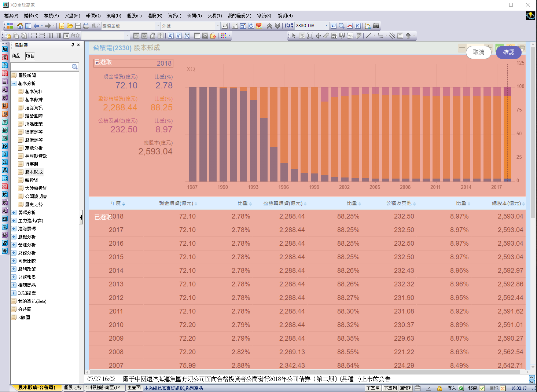The width and height of the screenshot is (537, 392).
Task: Open the 2330.TW stock code dropdown
Action: [x=327, y=26]
